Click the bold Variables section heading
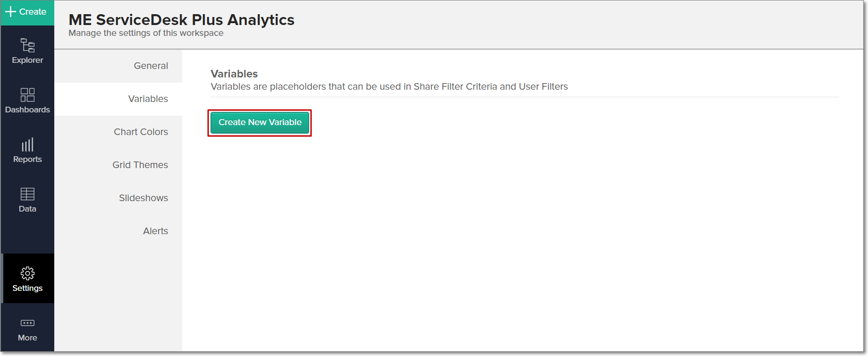Image resolution: width=868 pixels, height=356 pixels. [x=234, y=74]
